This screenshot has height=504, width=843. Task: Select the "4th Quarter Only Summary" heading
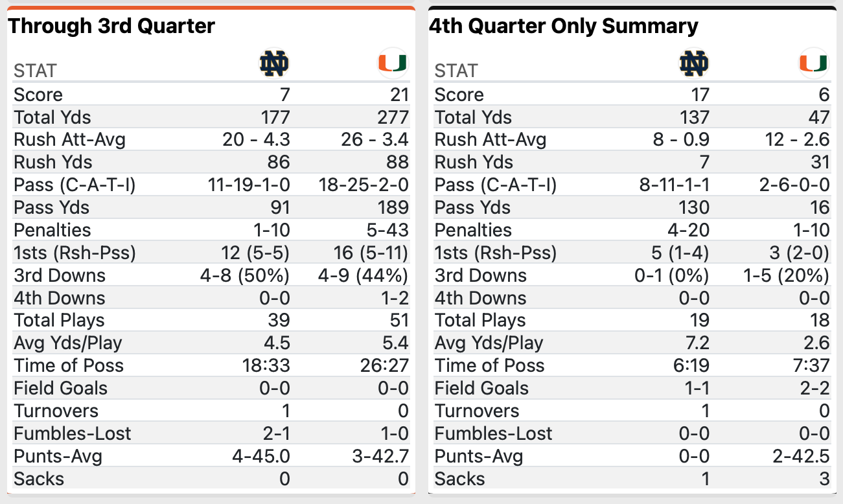click(563, 26)
